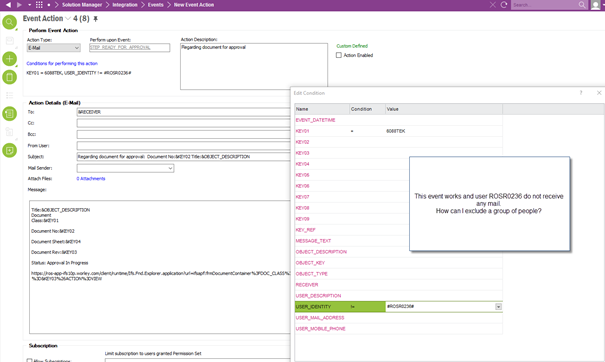Select the KEY02 row
The height and width of the screenshot is (362, 605).
pyautogui.click(x=399, y=142)
